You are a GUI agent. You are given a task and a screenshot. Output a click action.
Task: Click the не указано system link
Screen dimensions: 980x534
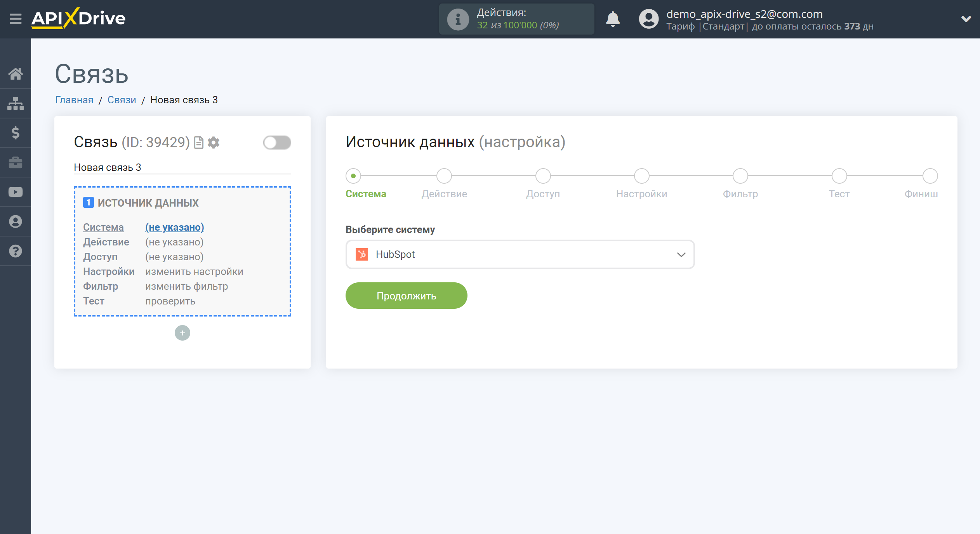coord(175,227)
